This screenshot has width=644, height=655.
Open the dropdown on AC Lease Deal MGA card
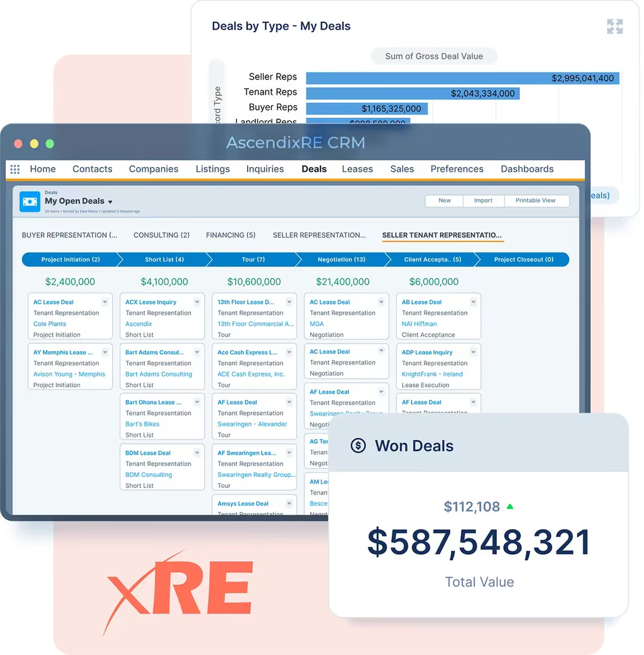tap(381, 302)
